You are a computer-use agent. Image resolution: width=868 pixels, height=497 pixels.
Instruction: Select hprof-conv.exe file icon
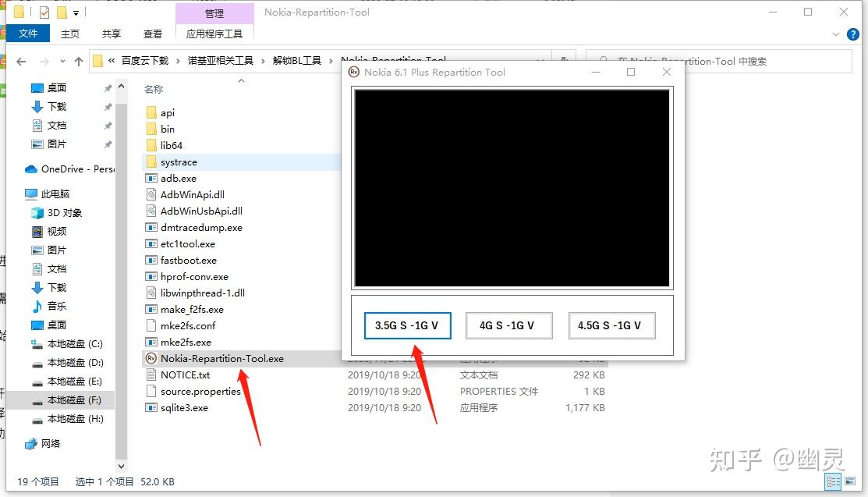point(151,276)
